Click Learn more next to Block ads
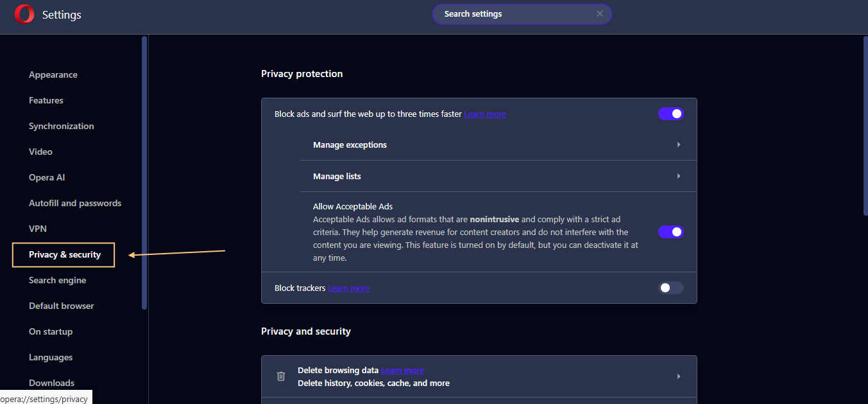The width and height of the screenshot is (868, 404). (x=484, y=114)
